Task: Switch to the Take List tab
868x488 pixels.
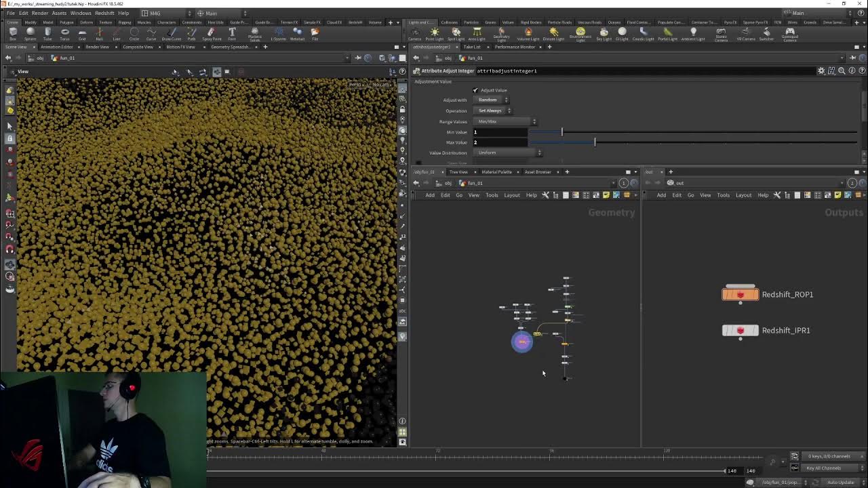Action: (472, 47)
